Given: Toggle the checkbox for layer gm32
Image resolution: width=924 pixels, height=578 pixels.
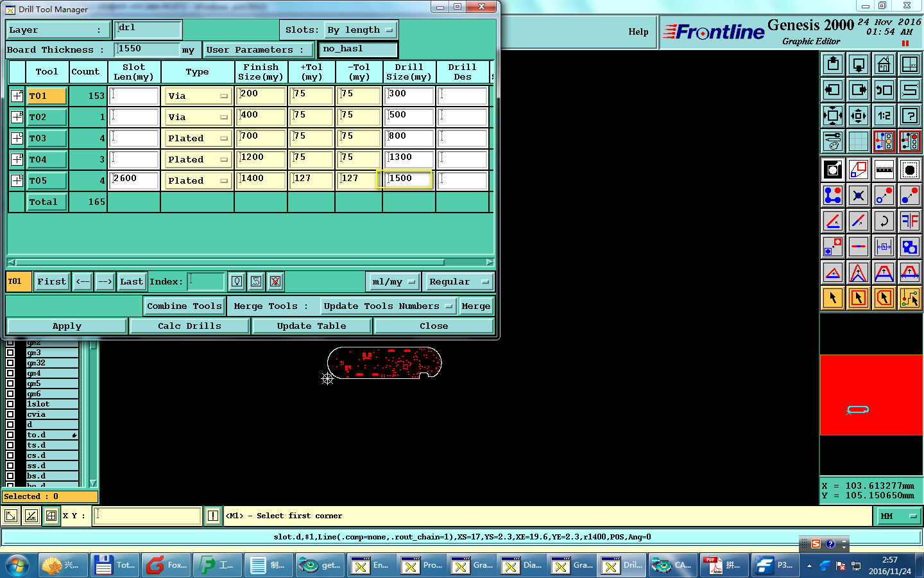Looking at the screenshot, I should point(10,363).
